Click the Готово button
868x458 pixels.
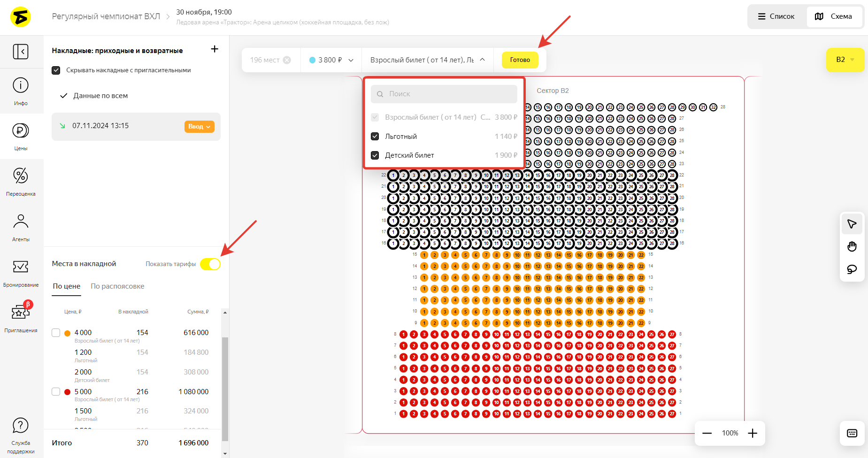520,60
